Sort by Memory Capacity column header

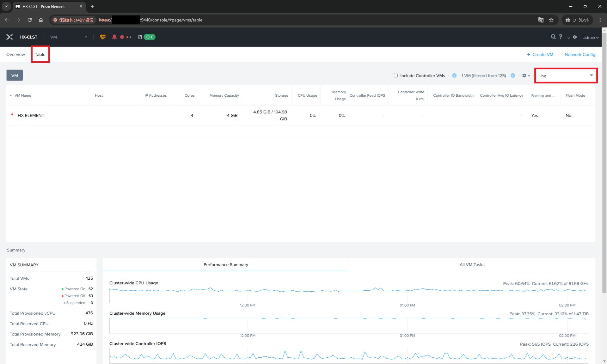[224, 95]
